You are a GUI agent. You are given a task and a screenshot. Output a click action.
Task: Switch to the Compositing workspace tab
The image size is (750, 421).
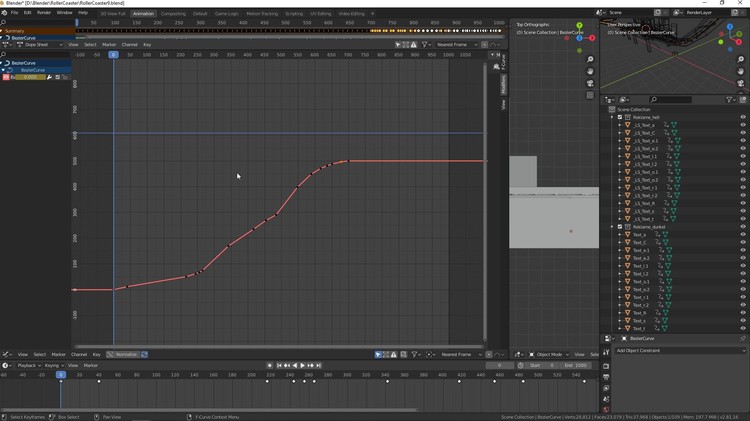point(173,13)
